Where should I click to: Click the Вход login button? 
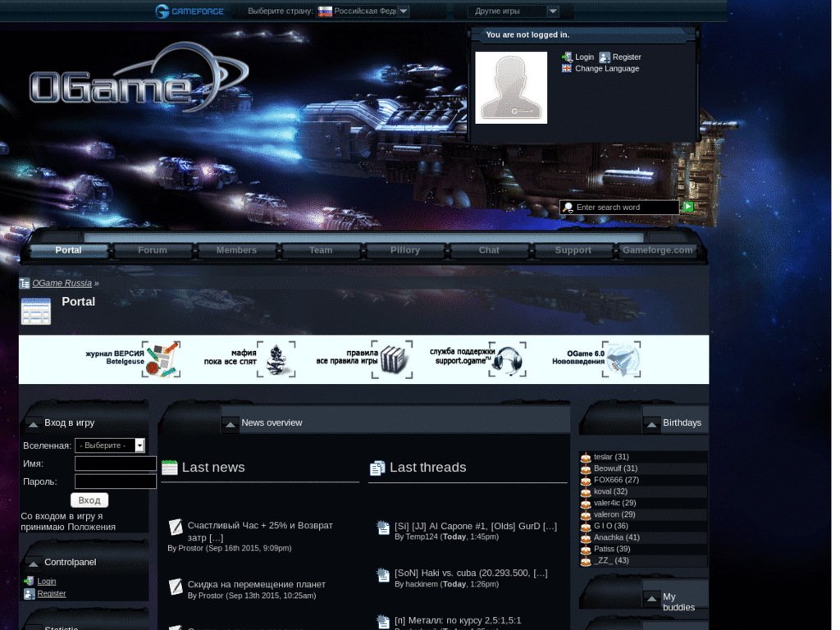pyautogui.click(x=89, y=500)
